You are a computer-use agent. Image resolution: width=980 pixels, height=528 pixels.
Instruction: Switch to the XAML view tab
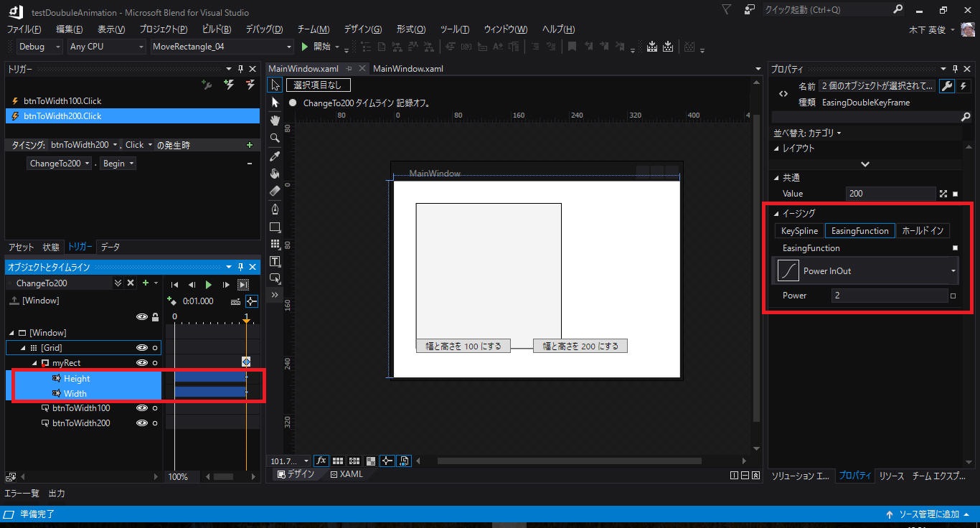(x=347, y=474)
